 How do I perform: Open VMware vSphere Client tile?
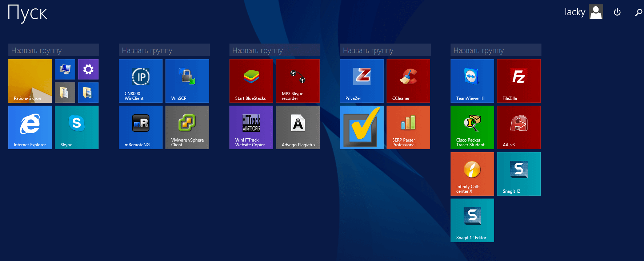pos(187,127)
